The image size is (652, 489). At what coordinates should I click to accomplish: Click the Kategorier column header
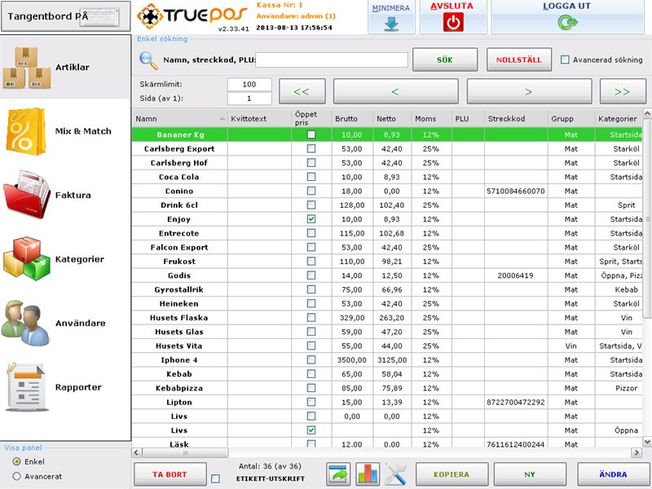coord(617,119)
